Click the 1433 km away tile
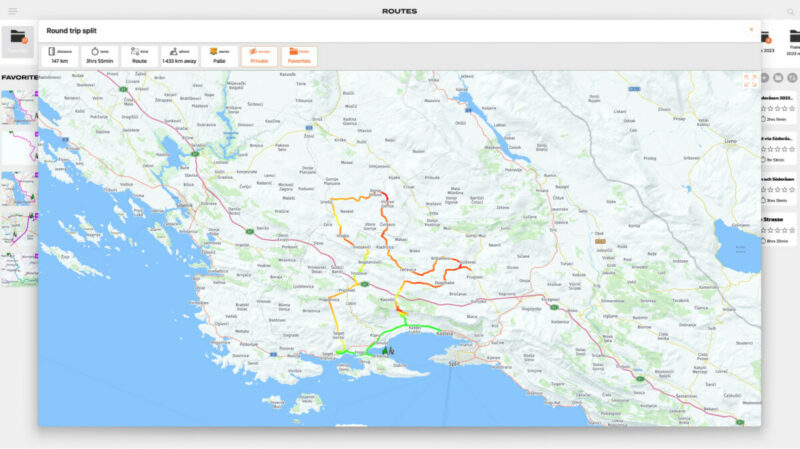This screenshot has width=800, height=449. click(x=179, y=56)
